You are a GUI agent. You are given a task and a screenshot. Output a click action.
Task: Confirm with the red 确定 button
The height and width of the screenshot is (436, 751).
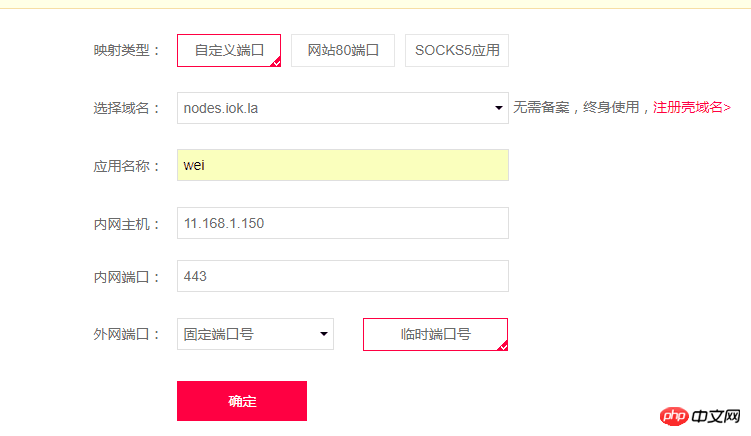tap(242, 401)
